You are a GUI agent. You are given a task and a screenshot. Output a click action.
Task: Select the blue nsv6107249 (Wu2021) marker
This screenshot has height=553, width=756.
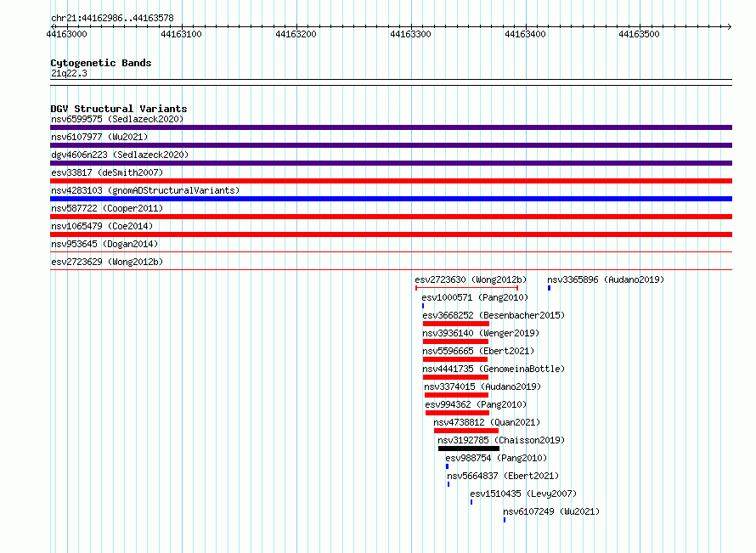tap(505, 520)
